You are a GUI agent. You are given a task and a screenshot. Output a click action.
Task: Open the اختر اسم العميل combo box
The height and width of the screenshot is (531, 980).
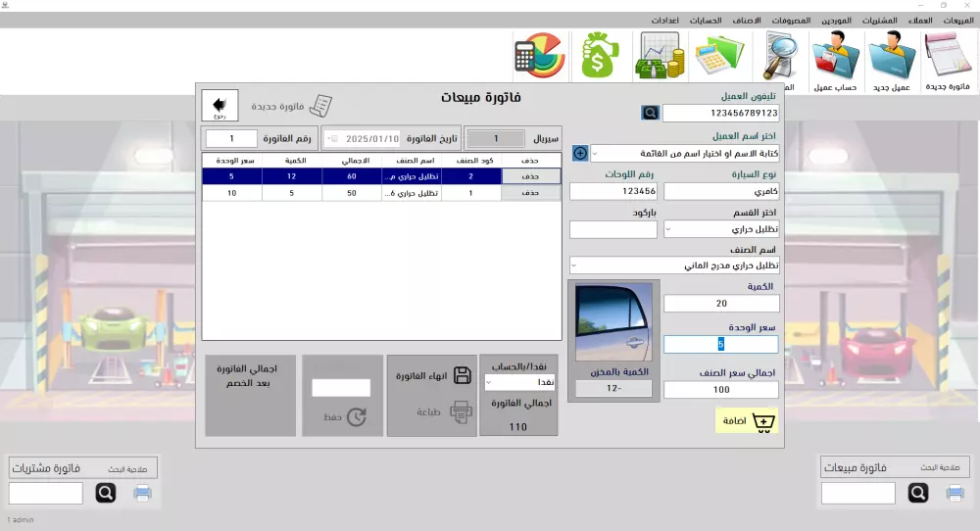685,153
